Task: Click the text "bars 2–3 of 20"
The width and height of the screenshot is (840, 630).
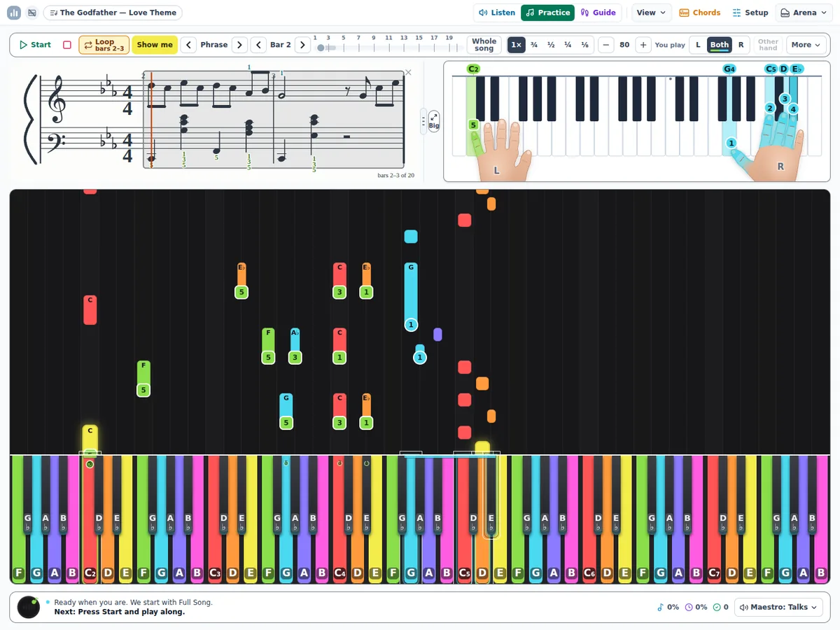Action: click(x=395, y=175)
